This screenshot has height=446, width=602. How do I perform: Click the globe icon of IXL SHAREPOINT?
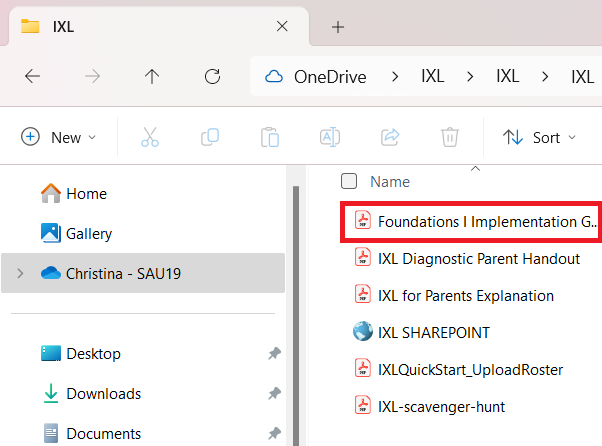click(362, 332)
